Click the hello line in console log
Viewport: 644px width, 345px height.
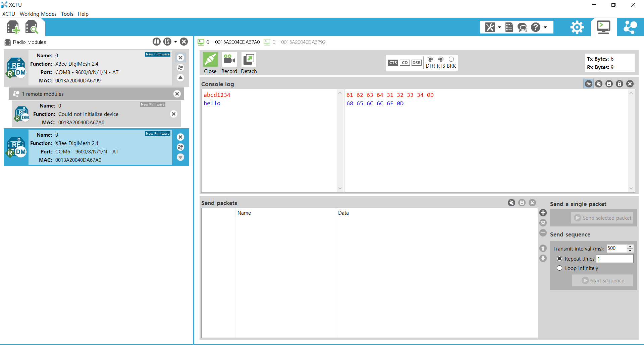212,103
